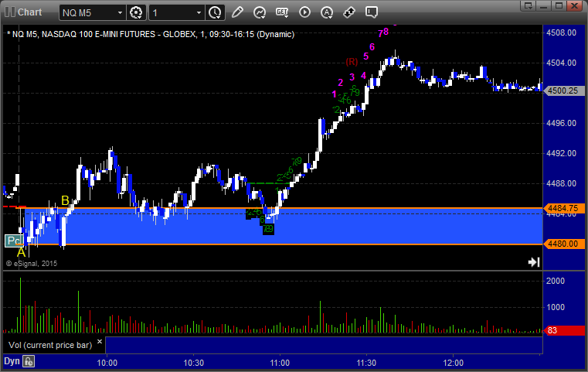Click the symbol link chain icon

pos(349,12)
